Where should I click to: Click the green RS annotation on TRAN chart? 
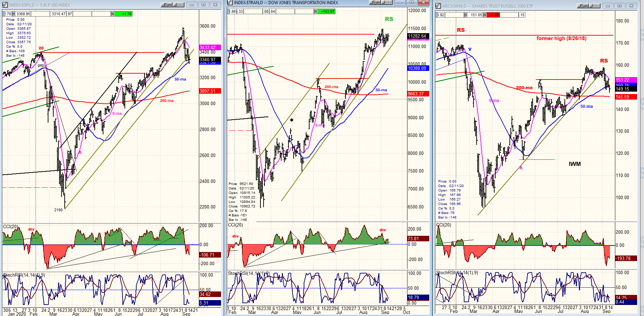pos(389,19)
